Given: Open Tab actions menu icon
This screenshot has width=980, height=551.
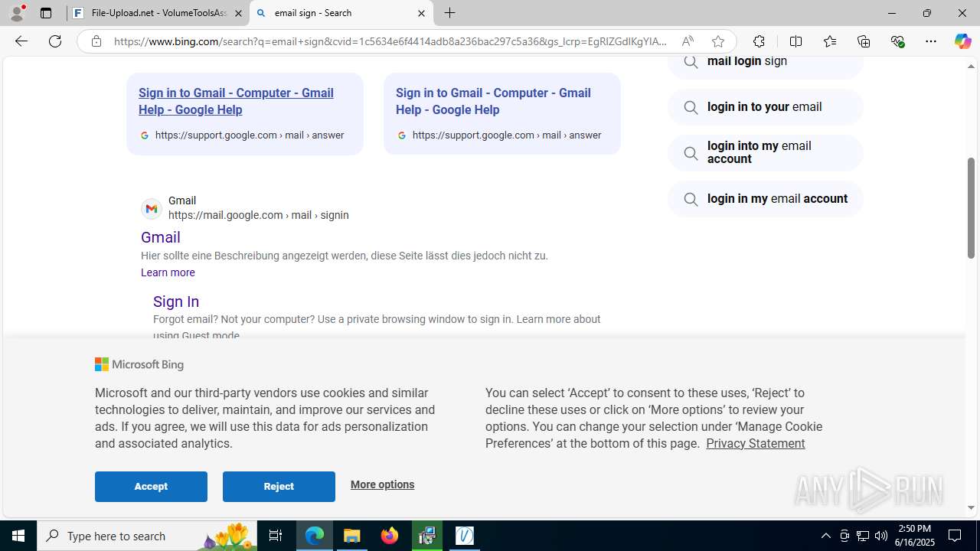Looking at the screenshot, I should (46, 13).
